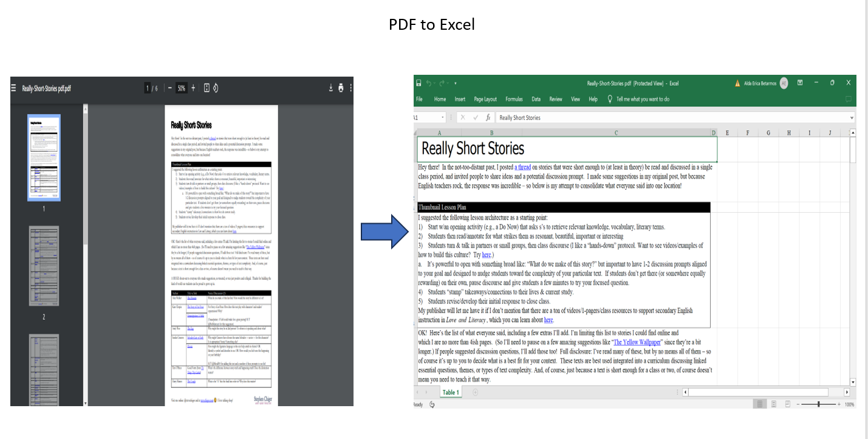The image size is (868, 439).
Task: Click the Tell me what you want to do box
Action: tap(643, 99)
